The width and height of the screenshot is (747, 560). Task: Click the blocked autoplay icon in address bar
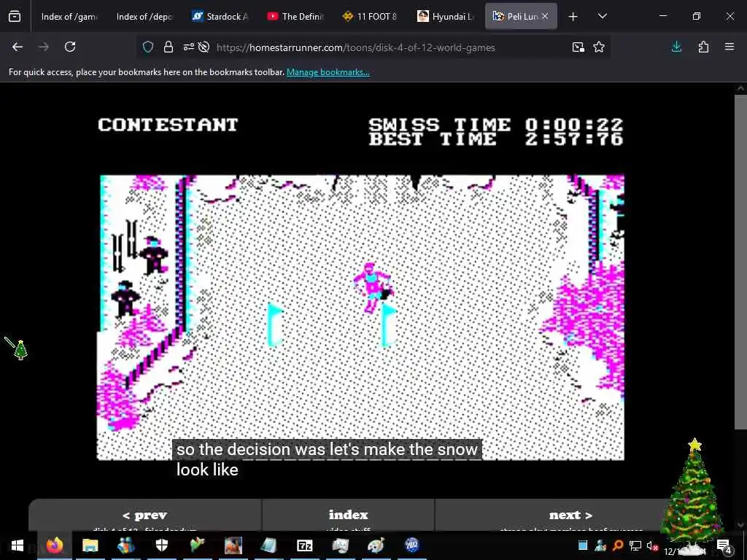pyautogui.click(x=204, y=47)
